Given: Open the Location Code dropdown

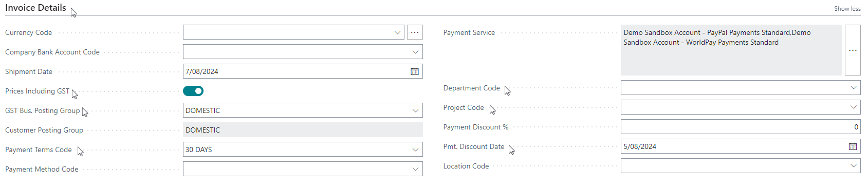Looking at the screenshot, I should [853, 166].
